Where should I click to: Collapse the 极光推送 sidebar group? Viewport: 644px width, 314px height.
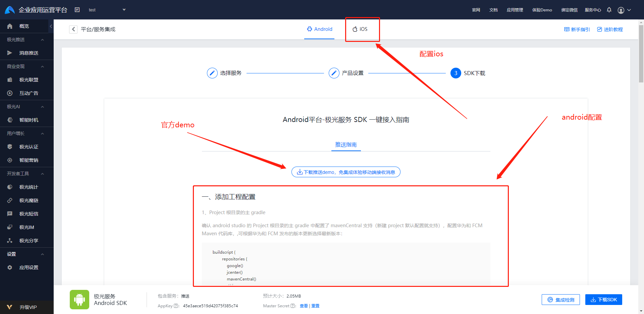[x=42, y=40]
